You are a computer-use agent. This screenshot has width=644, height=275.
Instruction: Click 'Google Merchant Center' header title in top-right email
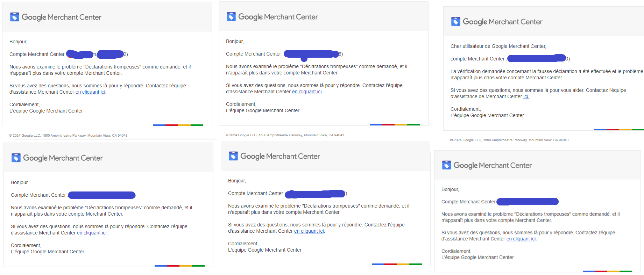[x=502, y=22]
